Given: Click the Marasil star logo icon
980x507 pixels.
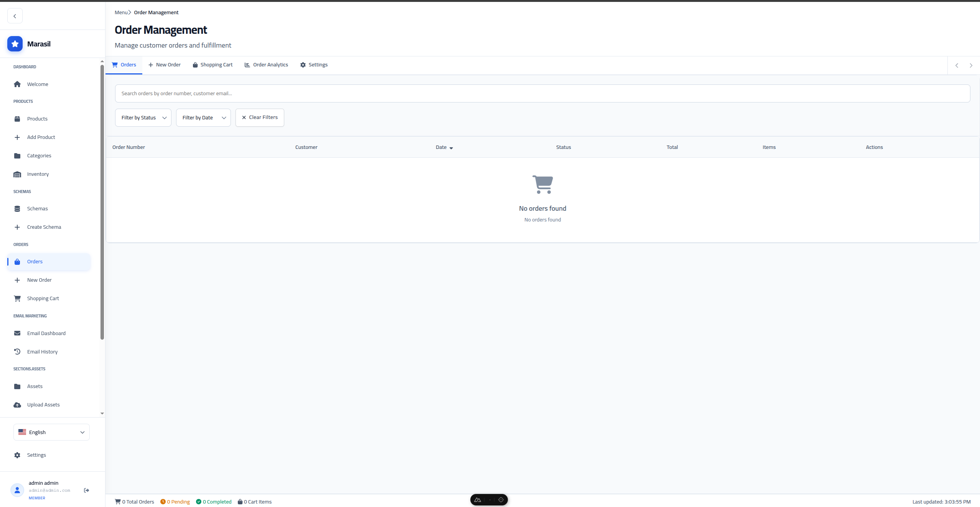Looking at the screenshot, I should [15, 44].
